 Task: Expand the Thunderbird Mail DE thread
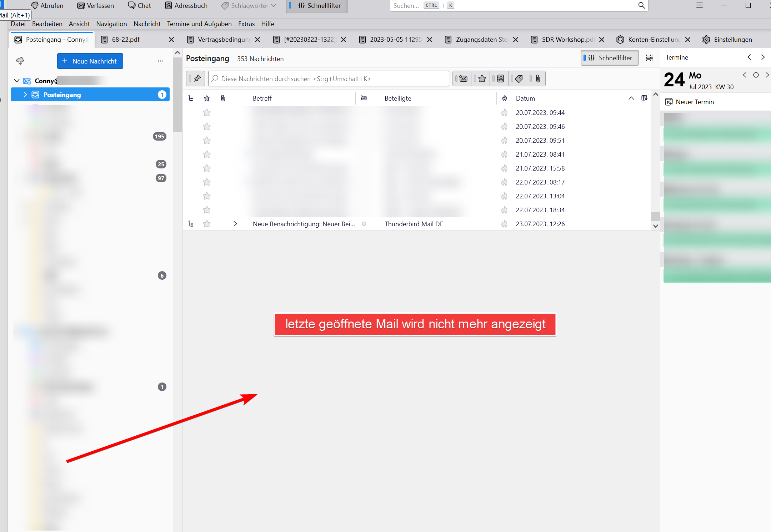coord(235,224)
